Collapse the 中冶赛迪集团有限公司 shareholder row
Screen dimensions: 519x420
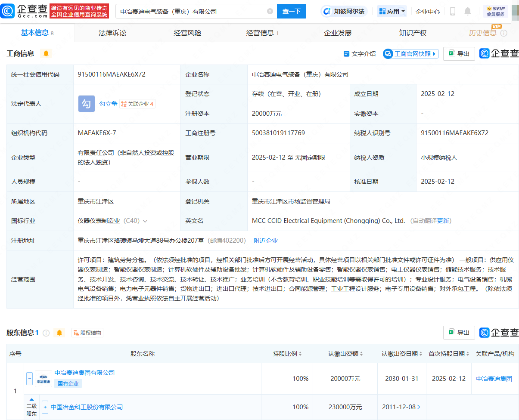click(30, 379)
